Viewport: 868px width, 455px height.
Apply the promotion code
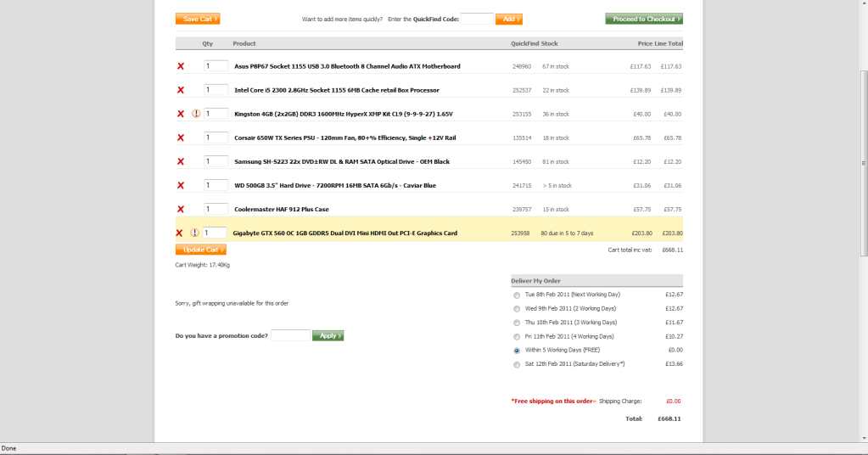(328, 335)
